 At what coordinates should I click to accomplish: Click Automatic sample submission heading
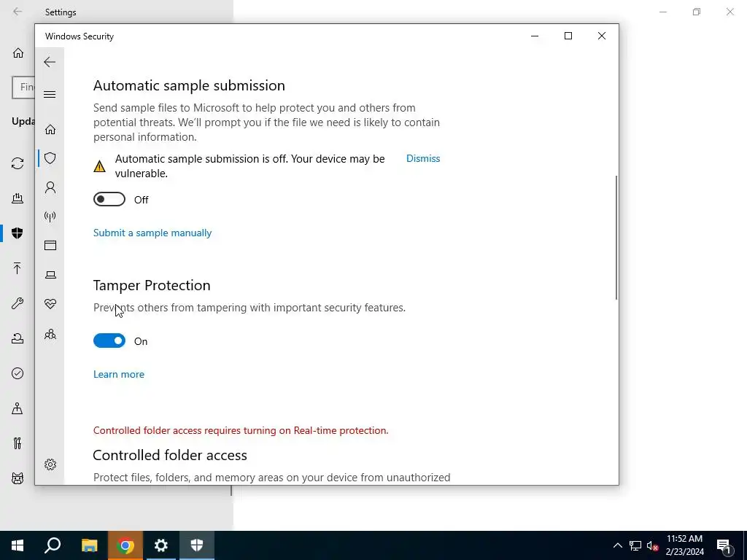(189, 86)
